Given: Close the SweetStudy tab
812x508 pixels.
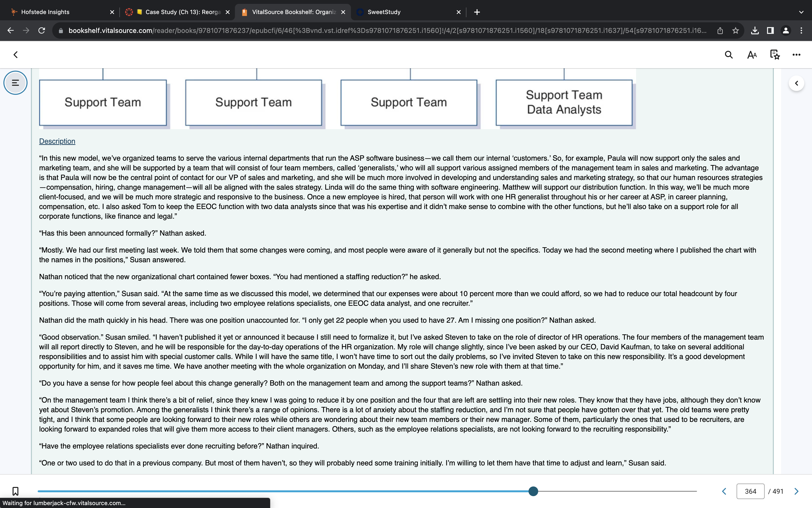Looking at the screenshot, I should [x=459, y=12].
